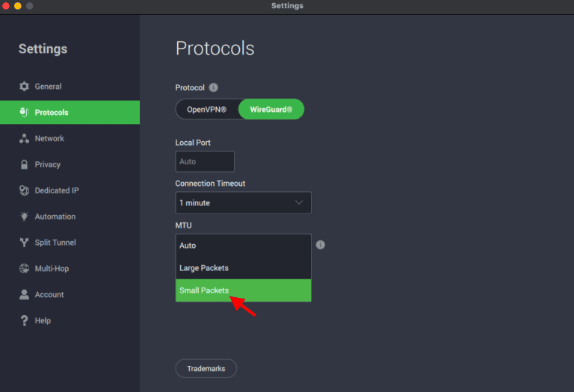Click the Multi-Hop globe icon

(24, 269)
